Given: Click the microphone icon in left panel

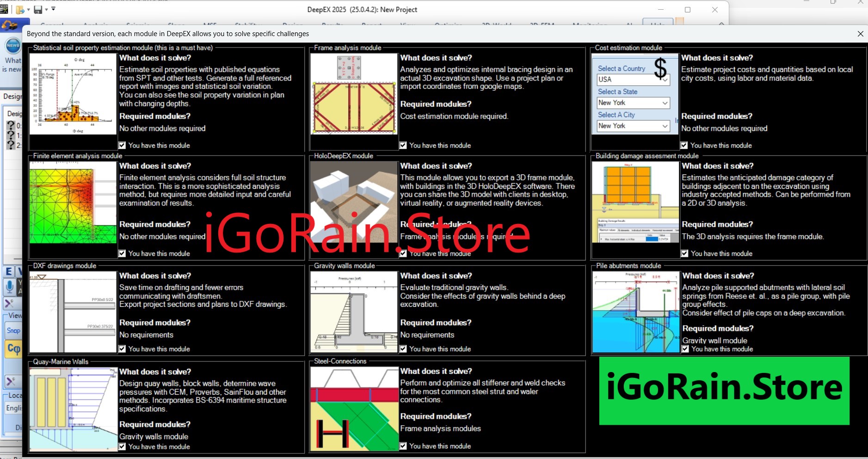Looking at the screenshot, I should 9,286.
